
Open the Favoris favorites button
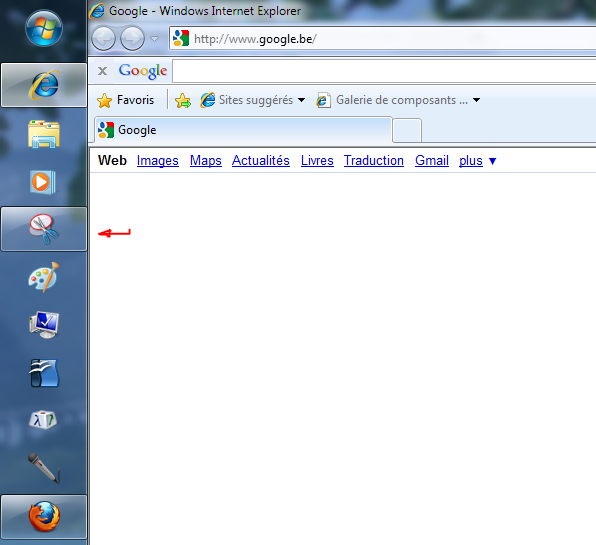tap(125, 100)
